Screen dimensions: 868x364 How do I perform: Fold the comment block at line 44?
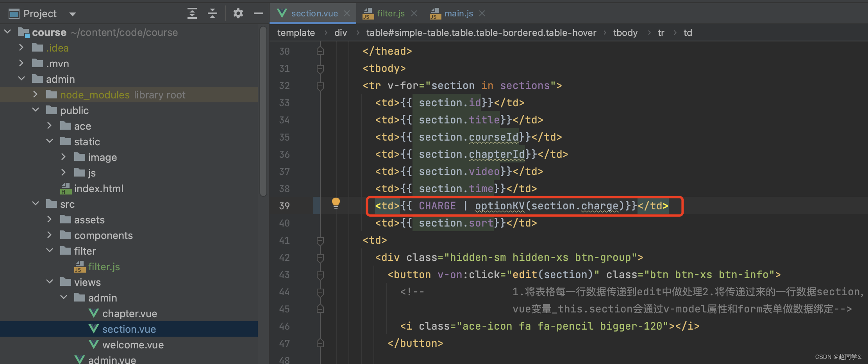click(x=320, y=292)
